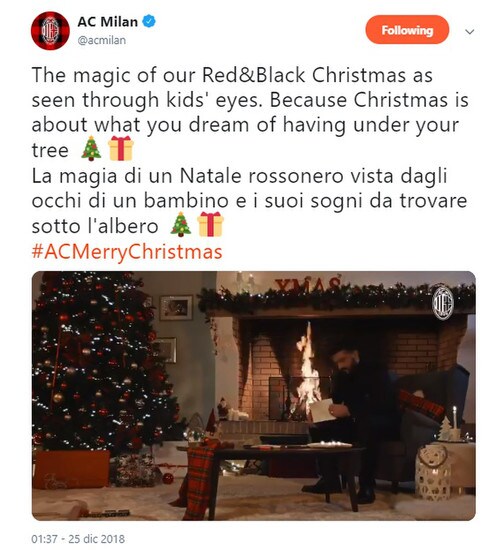Click the AC Milan profile avatar
The image size is (497, 550).
50,31
